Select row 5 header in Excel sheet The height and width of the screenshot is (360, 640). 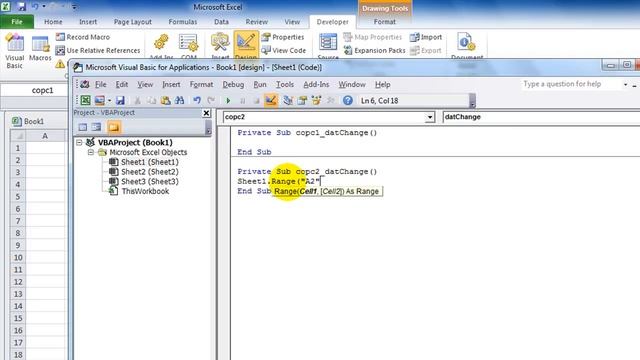pos(18,196)
